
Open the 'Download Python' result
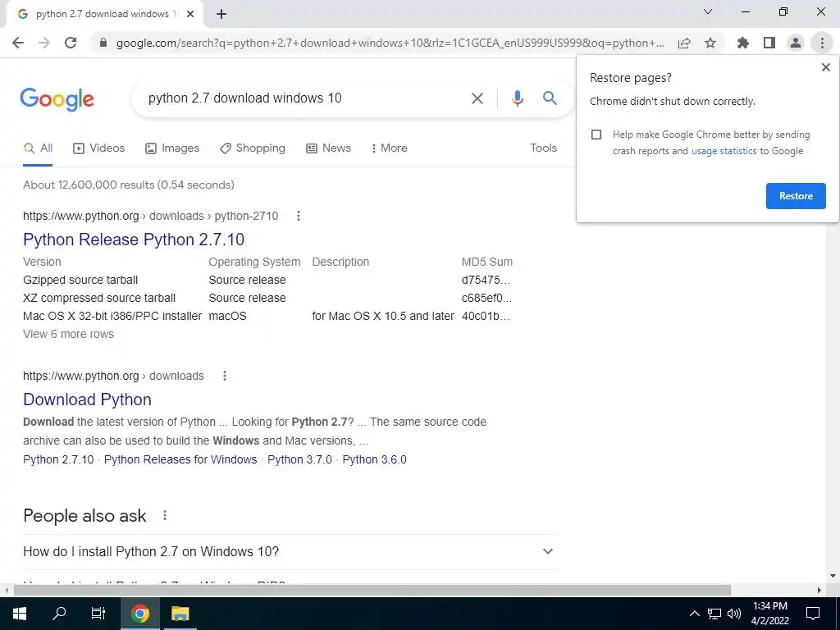tap(87, 399)
